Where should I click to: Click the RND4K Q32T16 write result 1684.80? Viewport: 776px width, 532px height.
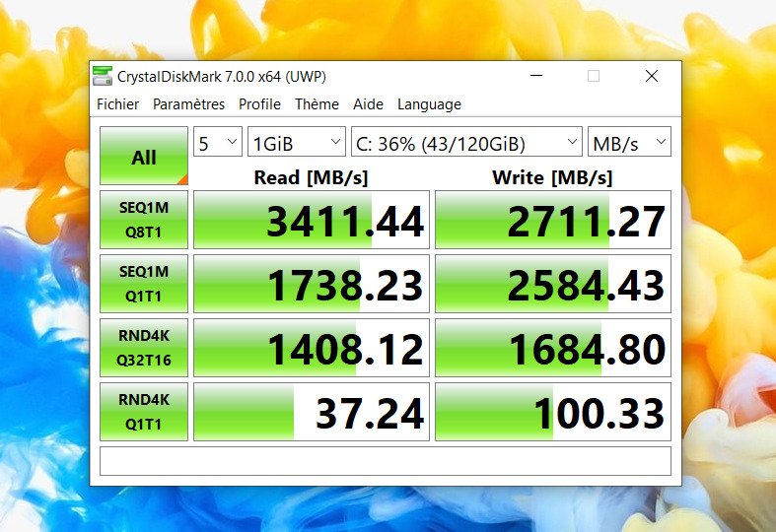coord(553,348)
